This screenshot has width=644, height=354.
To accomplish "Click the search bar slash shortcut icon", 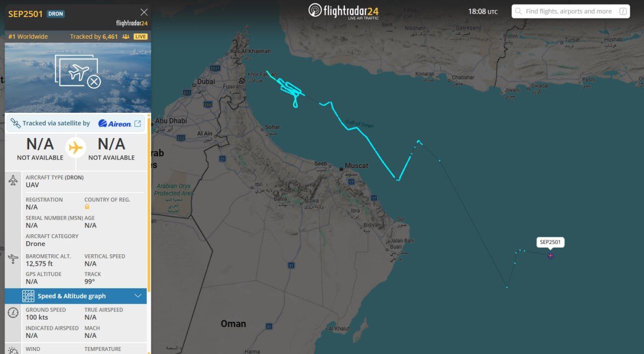I will [x=623, y=11].
